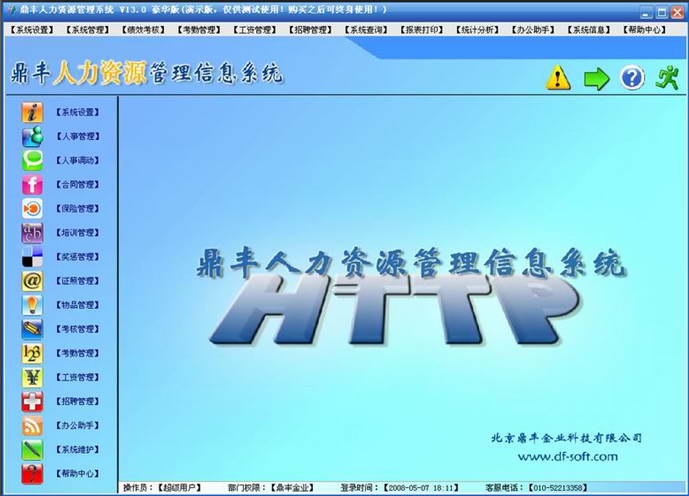Select the checkered 奖惩管理 sidebar icon

point(33,257)
